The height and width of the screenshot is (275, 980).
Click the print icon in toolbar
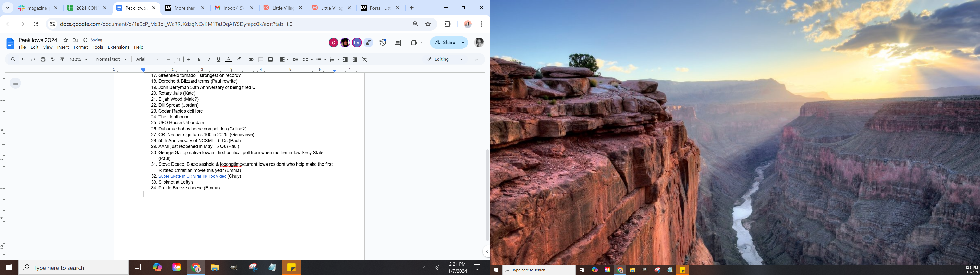pyautogui.click(x=43, y=59)
